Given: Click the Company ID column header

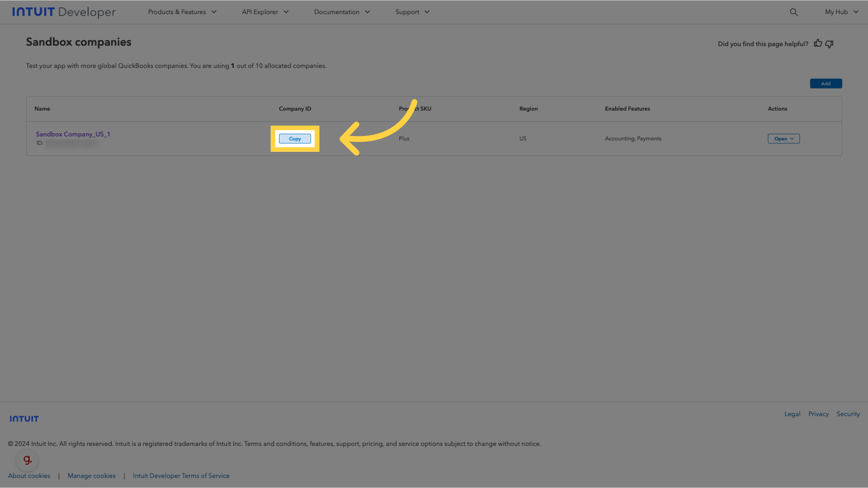Looking at the screenshot, I should pos(295,109).
